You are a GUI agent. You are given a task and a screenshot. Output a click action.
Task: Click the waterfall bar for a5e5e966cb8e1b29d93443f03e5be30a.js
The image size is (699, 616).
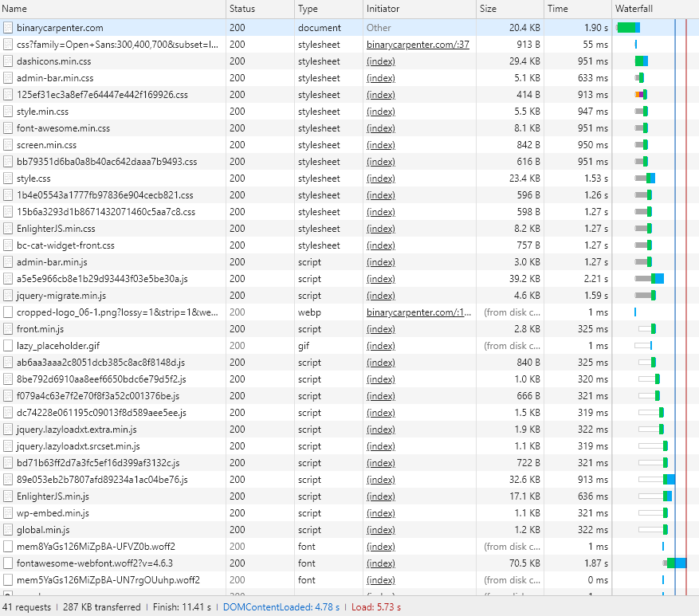649,279
